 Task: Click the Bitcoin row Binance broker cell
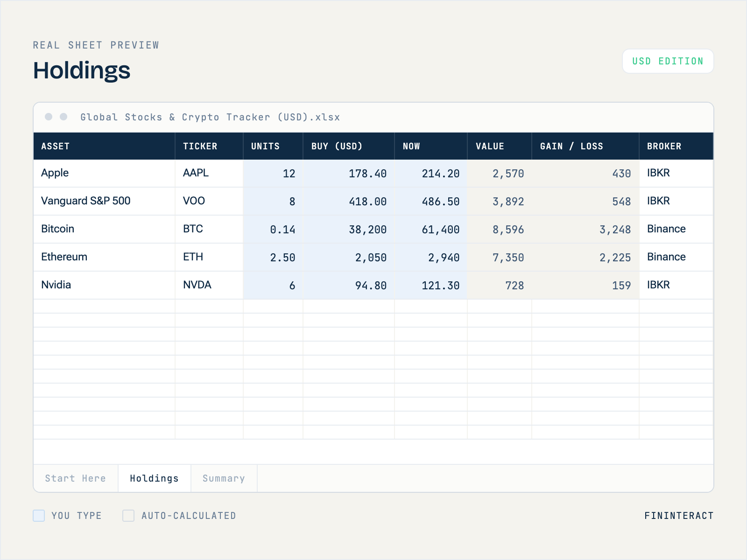677,229
